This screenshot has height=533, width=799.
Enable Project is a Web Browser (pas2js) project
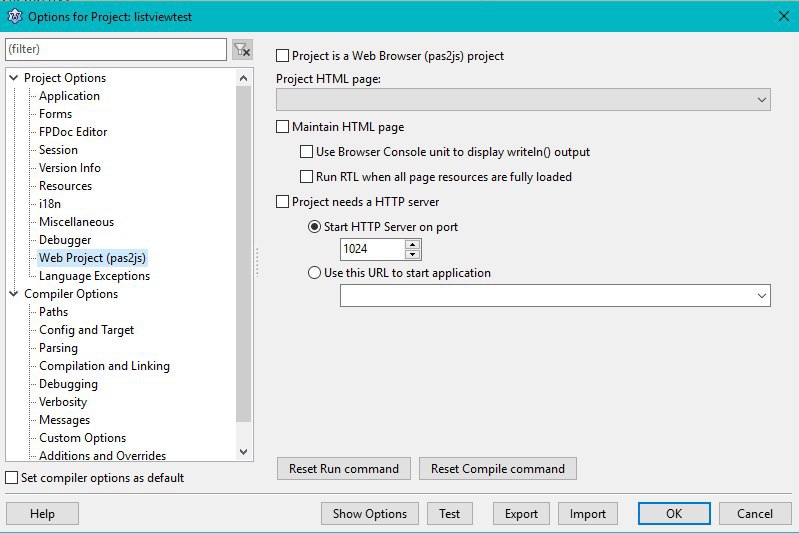282,56
